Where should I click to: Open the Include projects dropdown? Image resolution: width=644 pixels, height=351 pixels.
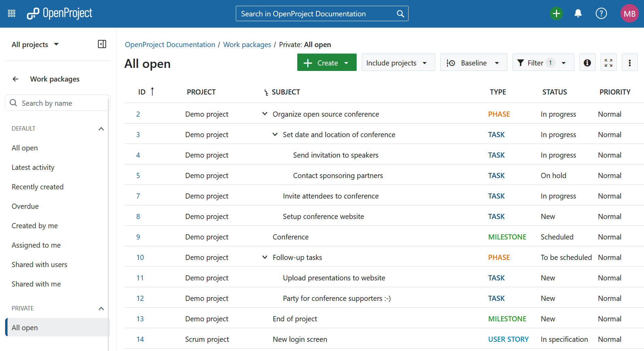click(x=398, y=62)
